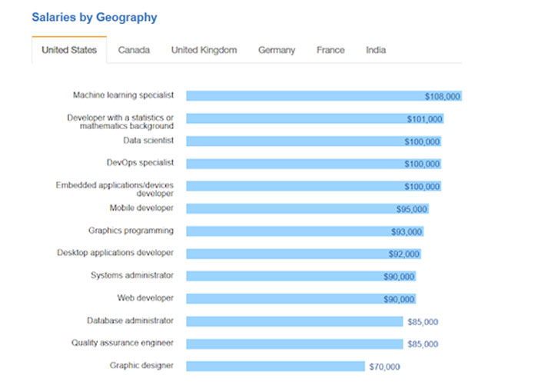Click the Systems administrator label
The height and width of the screenshot is (392, 538).
click(132, 275)
